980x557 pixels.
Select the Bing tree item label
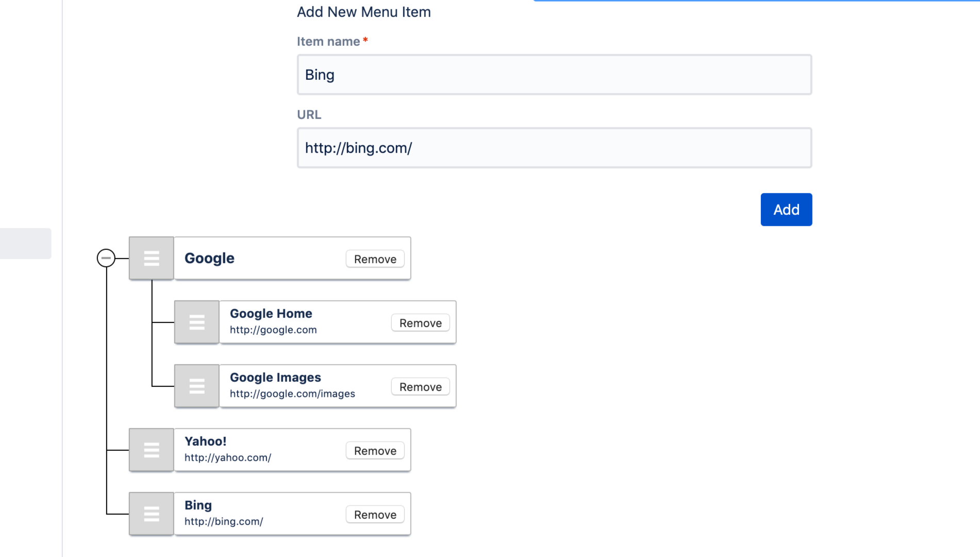point(198,505)
